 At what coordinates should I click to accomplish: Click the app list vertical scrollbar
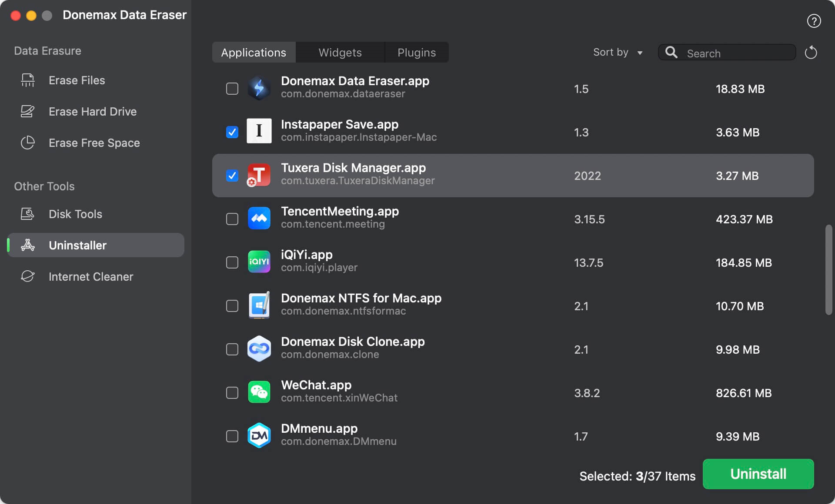coord(828,269)
